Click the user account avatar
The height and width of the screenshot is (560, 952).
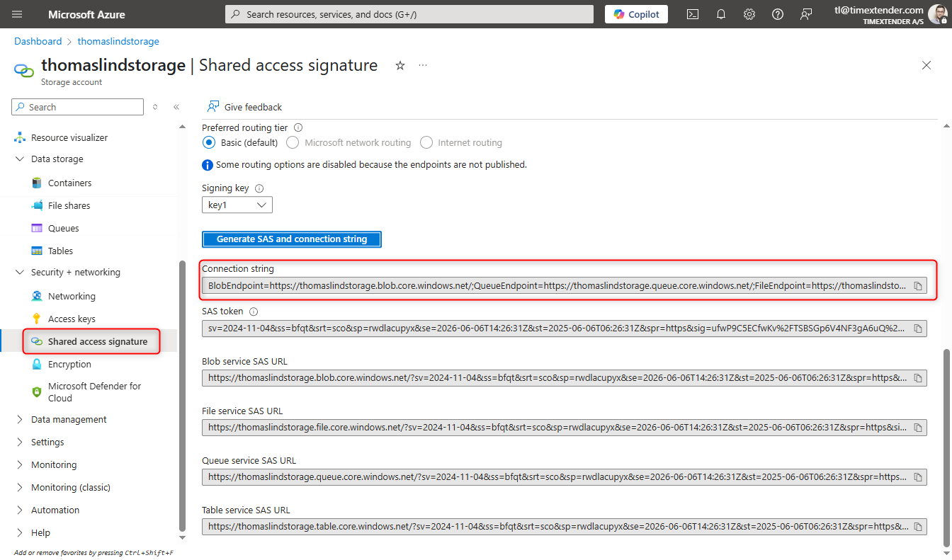tap(938, 15)
